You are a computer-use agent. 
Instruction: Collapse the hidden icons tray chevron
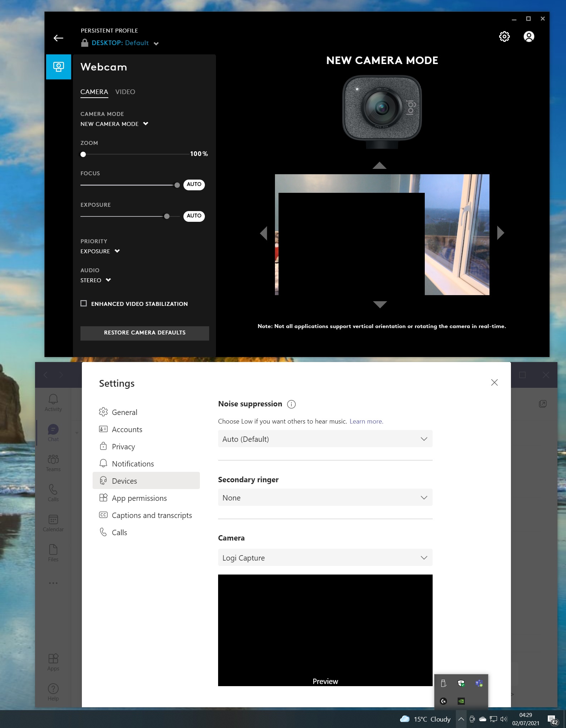click(461, 719)
